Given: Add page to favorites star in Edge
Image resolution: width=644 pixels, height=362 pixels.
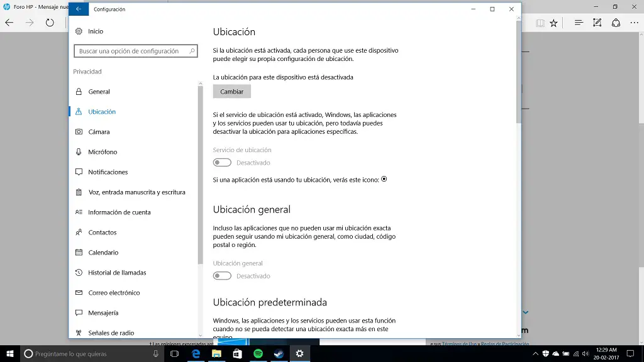Looking at the screenshot, I should tap(553, 23).
